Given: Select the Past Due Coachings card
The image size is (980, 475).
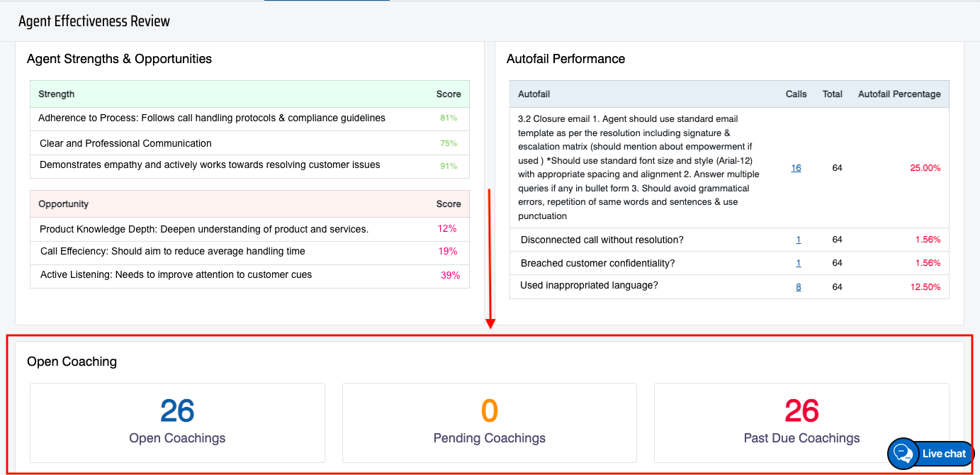Looking at the screenshot, I should click(x=801, y=423).
